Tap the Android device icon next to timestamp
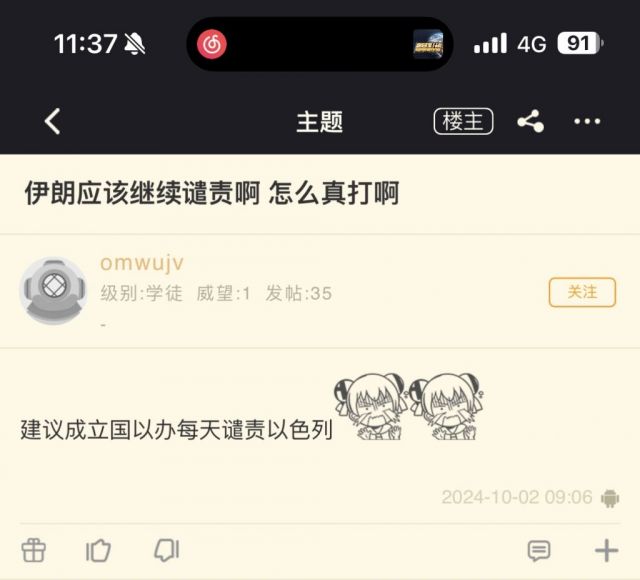 [x=610, y=498]
